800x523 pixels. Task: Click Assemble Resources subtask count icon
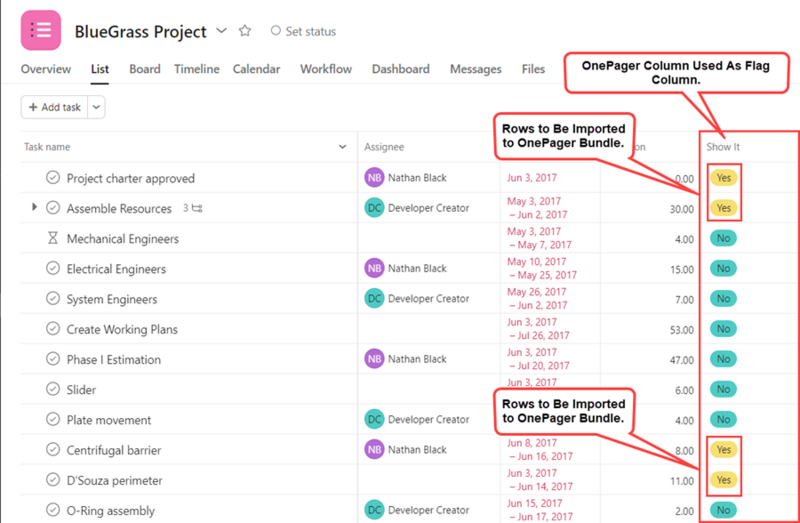[193, 208]
